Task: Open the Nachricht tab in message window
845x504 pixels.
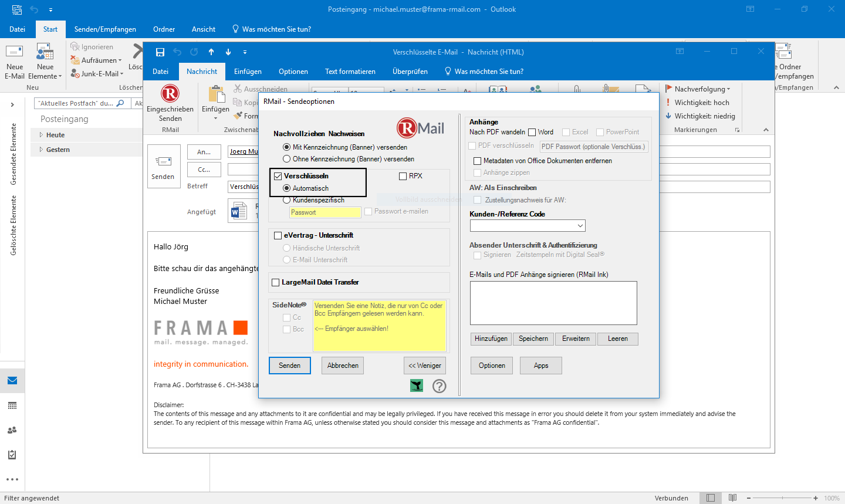Action: click(x=202, y=72)
